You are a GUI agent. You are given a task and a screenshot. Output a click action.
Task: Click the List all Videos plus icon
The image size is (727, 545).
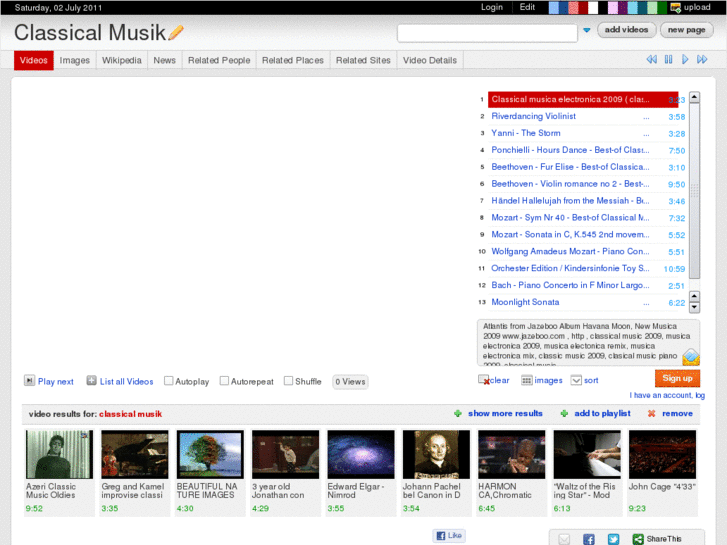[91, 381]
